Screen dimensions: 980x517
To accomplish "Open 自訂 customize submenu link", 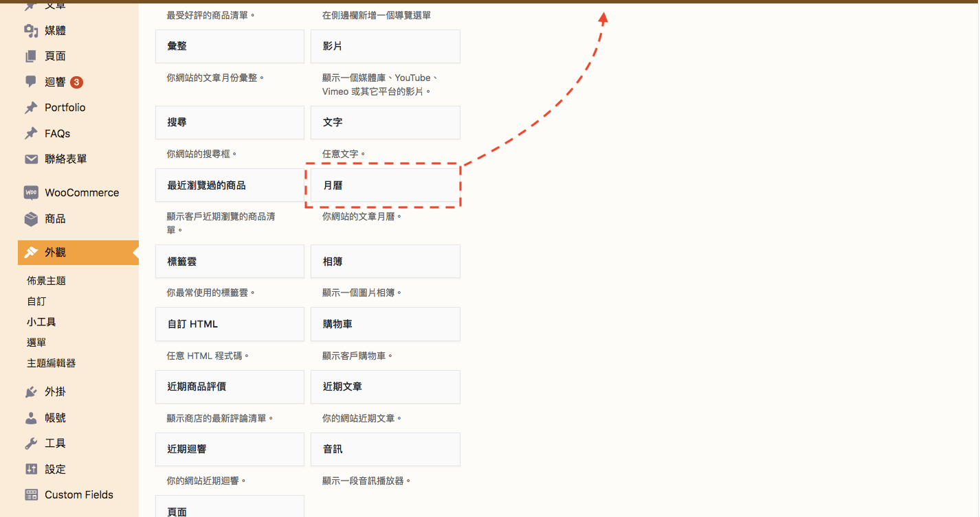I will tap(36, 301).
